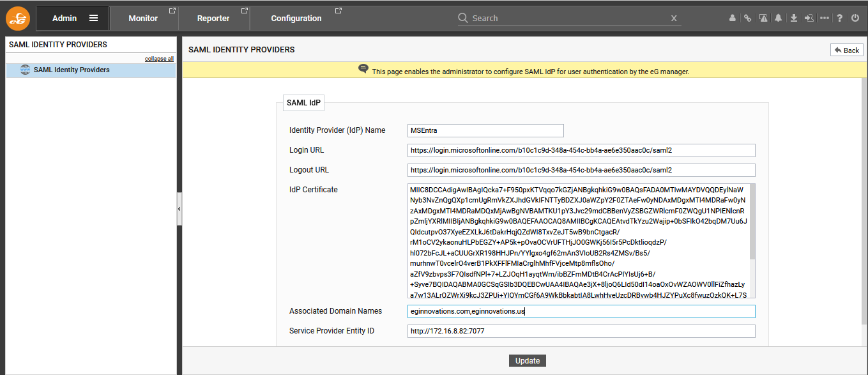Click the chain link icon in header
The image size is (868, 375).
pyautogui.click(x=747, y=19)
